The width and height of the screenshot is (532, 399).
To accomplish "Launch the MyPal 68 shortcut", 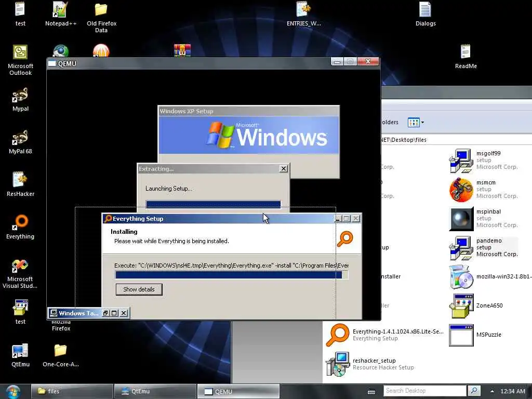I will 20,142.
